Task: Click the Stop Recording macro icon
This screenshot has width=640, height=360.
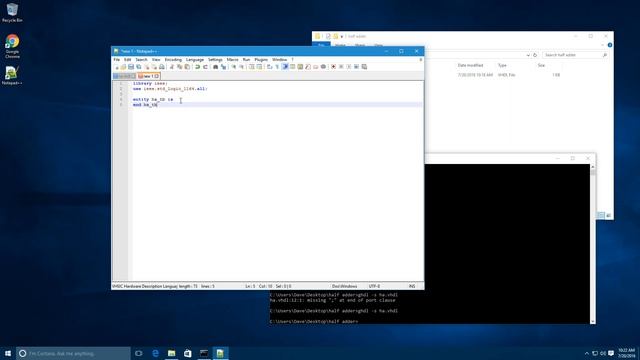Action: (x=341, y=67)
